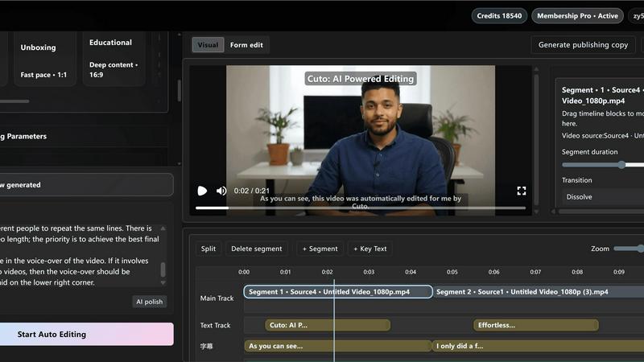Play the video preview
Screen dimensions: 644x362
(x=202, y=191)
